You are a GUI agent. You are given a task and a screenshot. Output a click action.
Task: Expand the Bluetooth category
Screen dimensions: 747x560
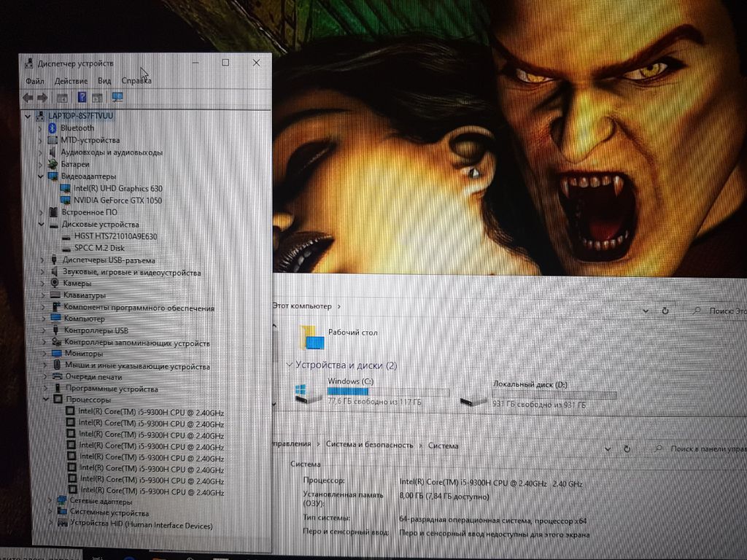pyautogui.click(x=40, y=128)
